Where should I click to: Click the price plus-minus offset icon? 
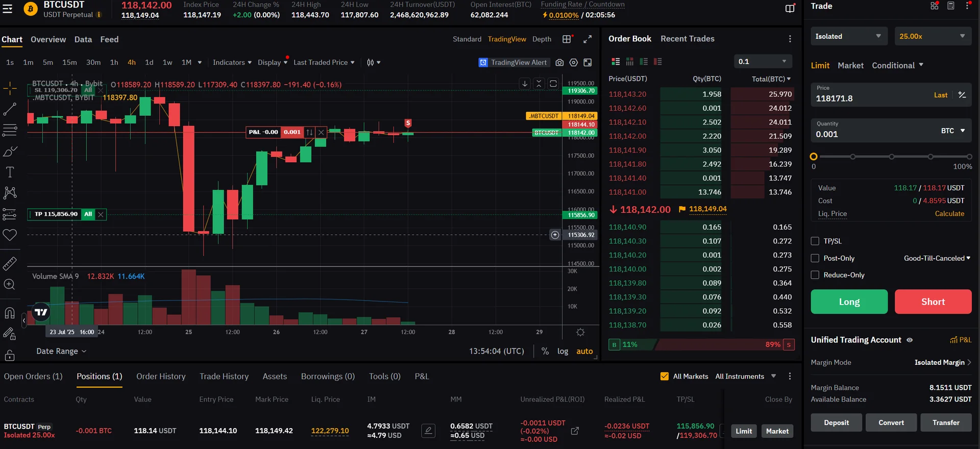[962, 95]
